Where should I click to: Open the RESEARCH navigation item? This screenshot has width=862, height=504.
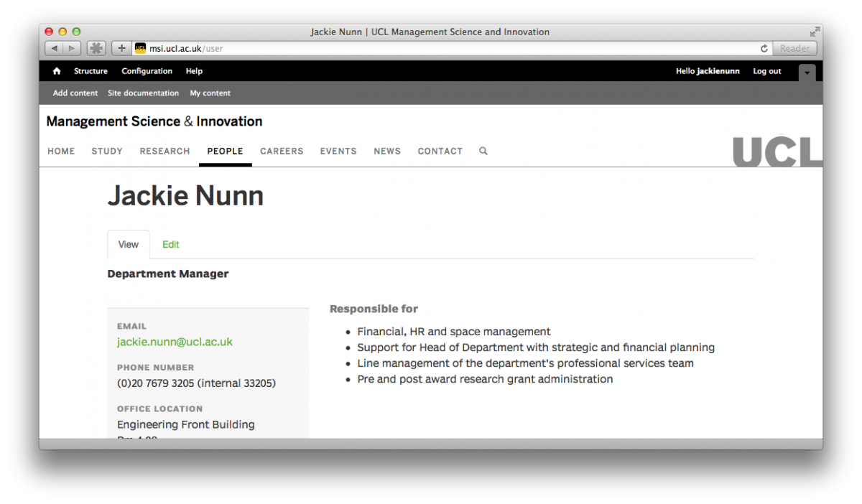[164, 151]
